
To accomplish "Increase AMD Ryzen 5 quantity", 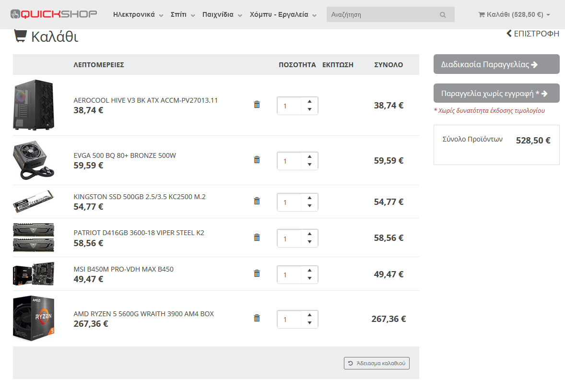I will (309, 315).
